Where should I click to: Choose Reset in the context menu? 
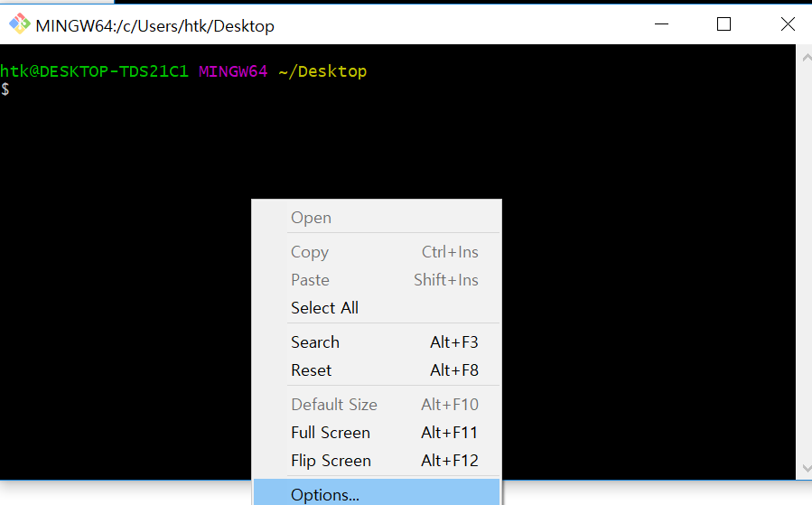coord(377,369)
